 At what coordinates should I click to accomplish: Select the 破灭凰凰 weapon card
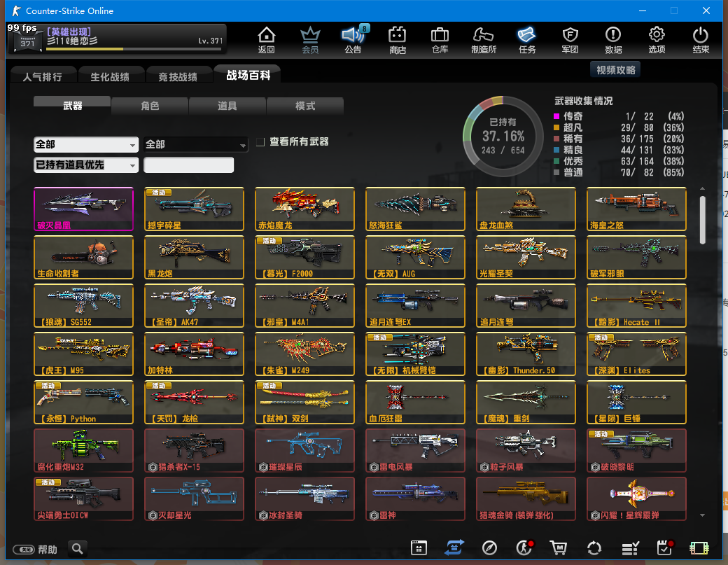pyautogui.click(x=83, y=209)
